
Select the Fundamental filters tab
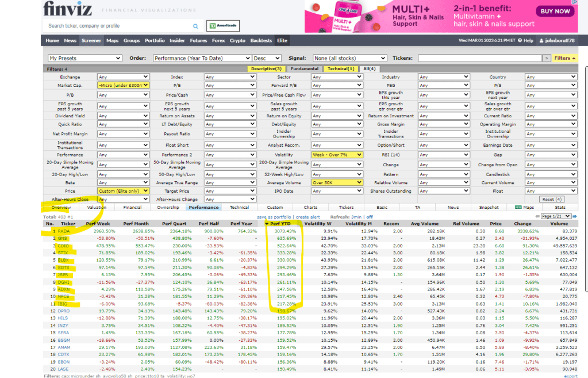(x=304, y=69)
